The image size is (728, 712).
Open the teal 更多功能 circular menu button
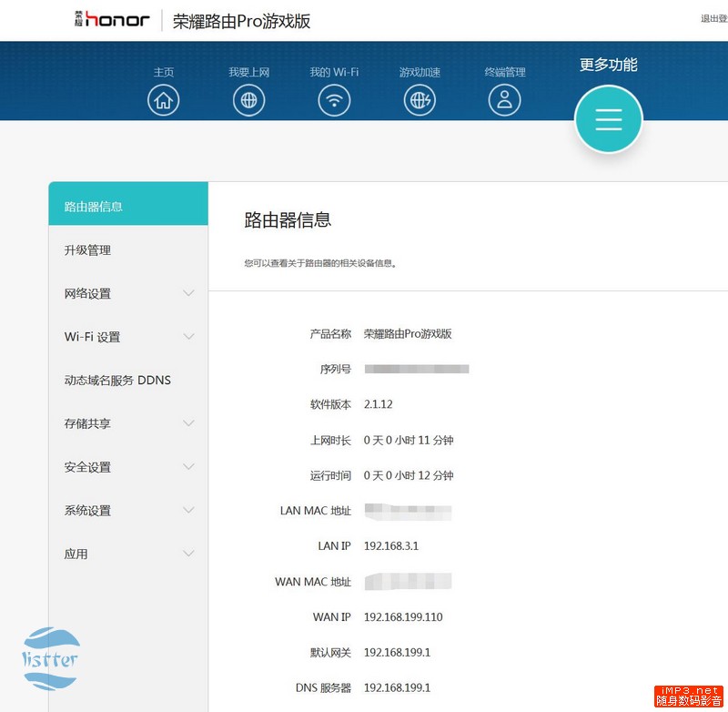pos(608,119)
